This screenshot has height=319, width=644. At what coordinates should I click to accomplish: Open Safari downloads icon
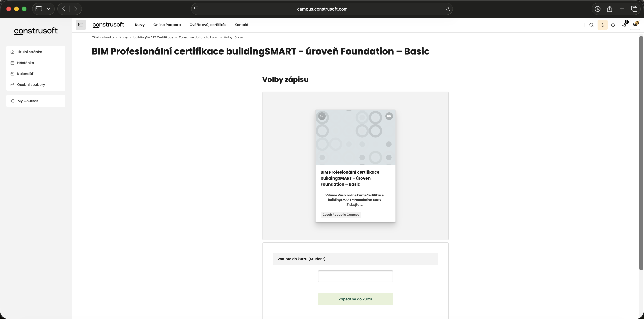(598, 9)
